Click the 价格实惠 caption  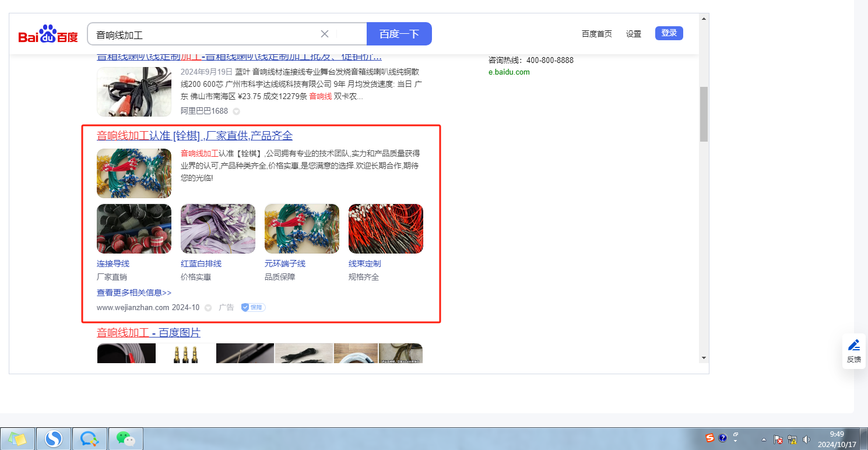(196, 277)
